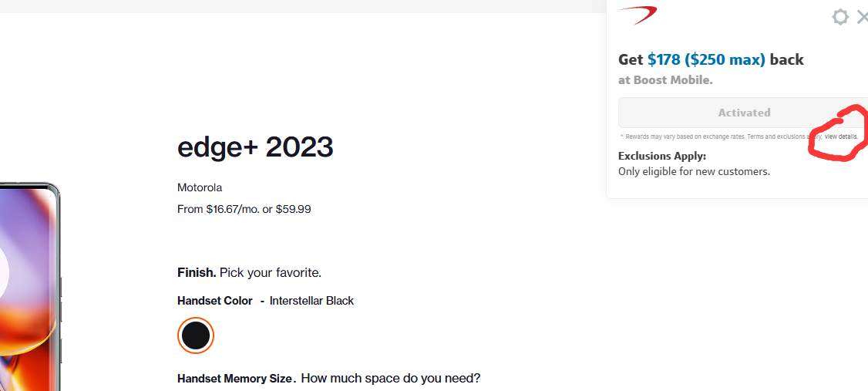Viewport: 868px width, 391px height.
Task: Click the at Boost Mobile text
Action: click(665, 79)
